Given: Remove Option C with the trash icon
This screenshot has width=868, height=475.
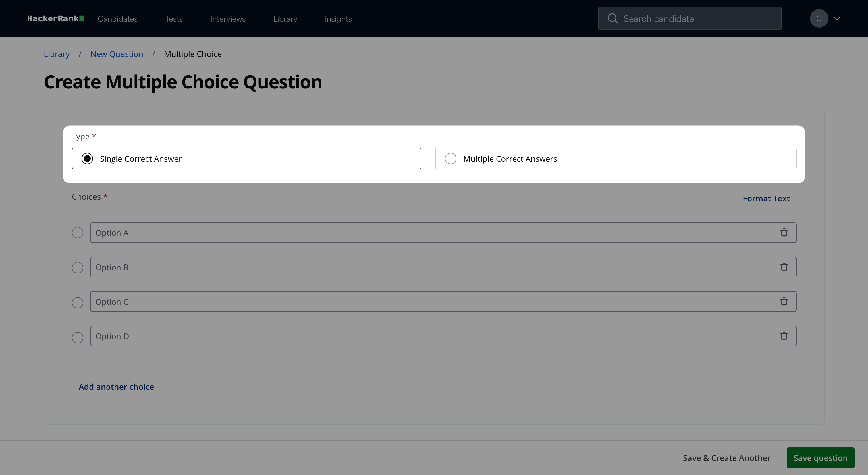Looking at the screenshot, I should click(x=784, y=302).
